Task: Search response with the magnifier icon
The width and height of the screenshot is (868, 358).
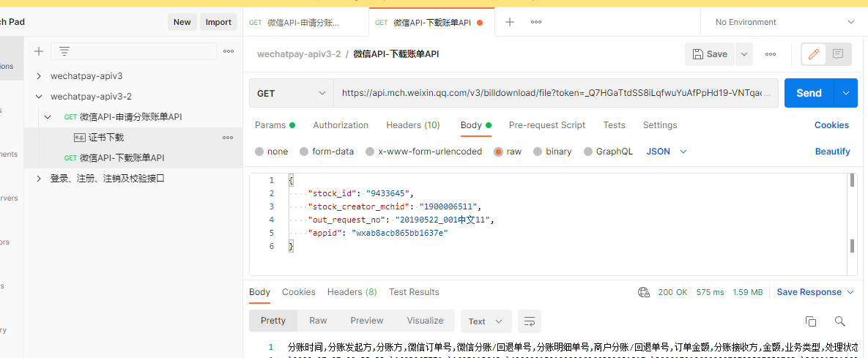Action: coord(839,321)
